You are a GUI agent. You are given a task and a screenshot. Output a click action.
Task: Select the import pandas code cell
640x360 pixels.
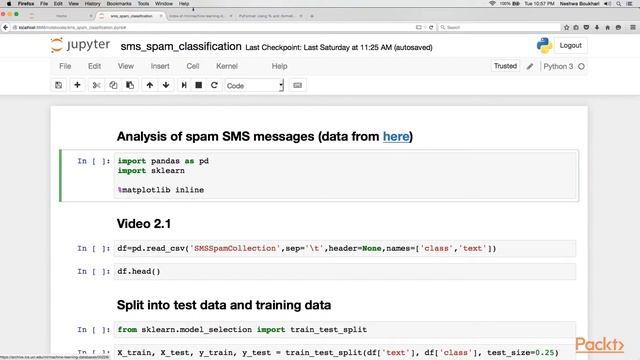345,176
